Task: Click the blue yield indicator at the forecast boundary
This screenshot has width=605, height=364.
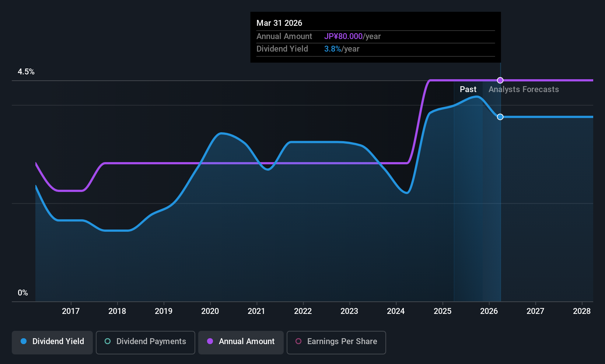Action: (500, 117)
